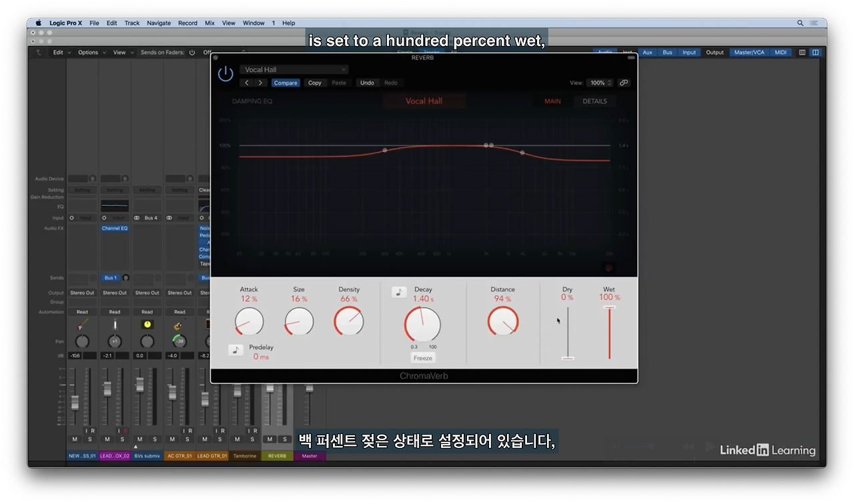Click the Attack knob
The image size is (854, 504).
(249, 321)
